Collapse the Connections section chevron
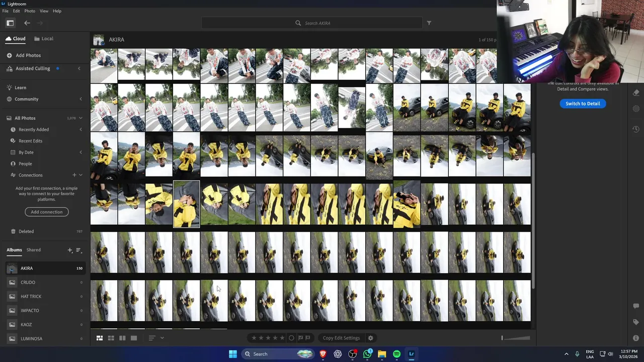 click(80, 175)
